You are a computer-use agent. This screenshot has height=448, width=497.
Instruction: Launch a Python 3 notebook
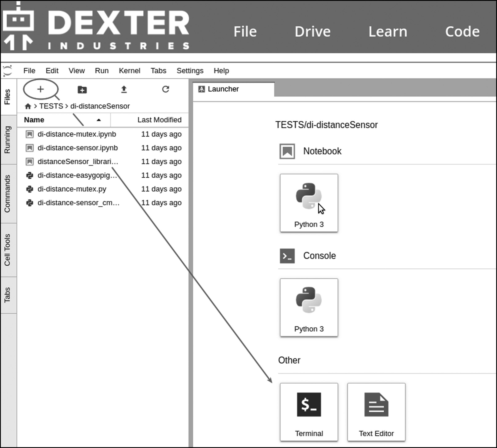point(309,203)
